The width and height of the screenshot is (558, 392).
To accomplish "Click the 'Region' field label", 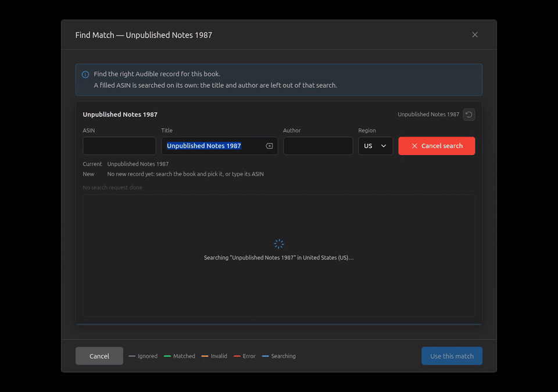I will coord(367,131).
